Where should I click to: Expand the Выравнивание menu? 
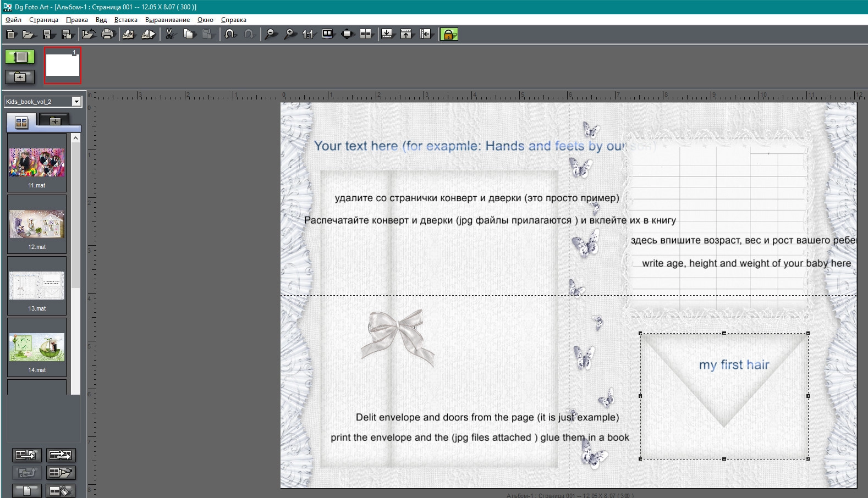click(x=167, y=20)
